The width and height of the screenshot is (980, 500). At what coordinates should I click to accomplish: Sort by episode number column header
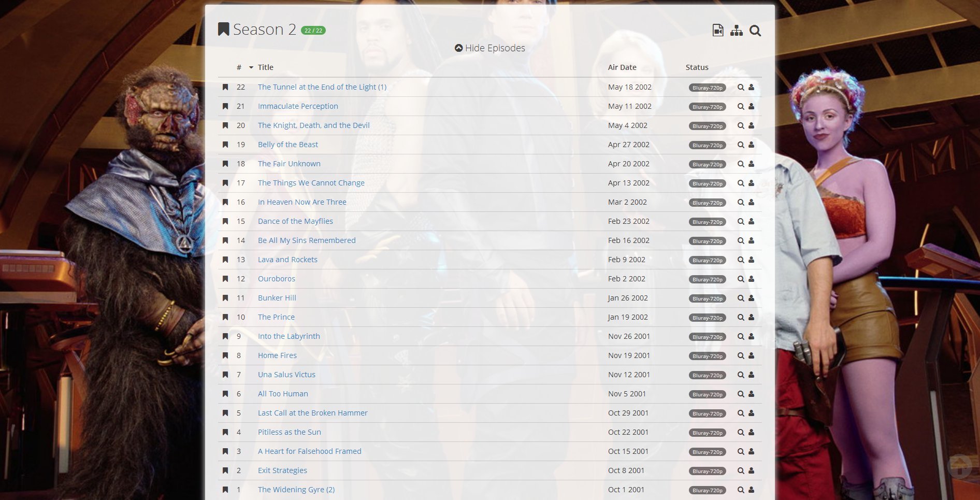[x=239, y=67]
